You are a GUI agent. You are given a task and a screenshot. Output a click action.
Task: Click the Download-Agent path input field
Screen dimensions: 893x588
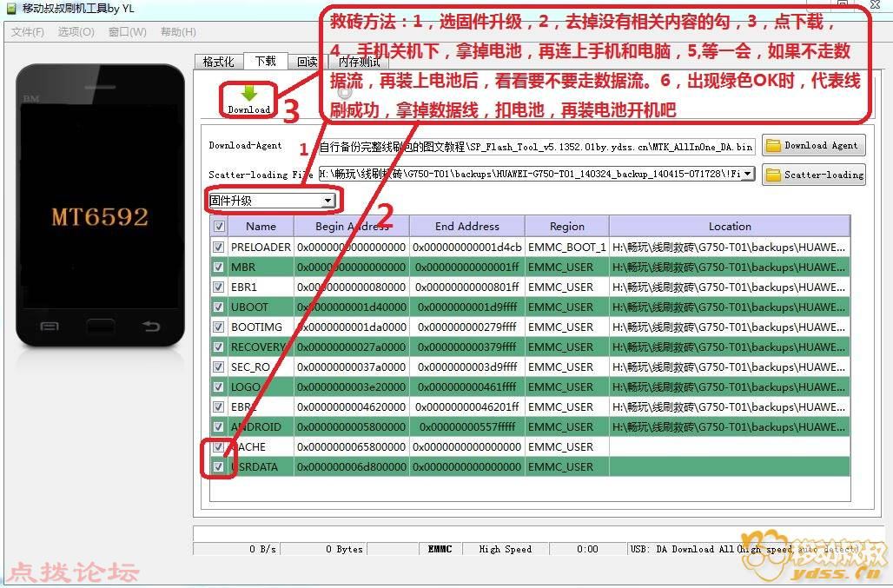[x=537, y=146]
